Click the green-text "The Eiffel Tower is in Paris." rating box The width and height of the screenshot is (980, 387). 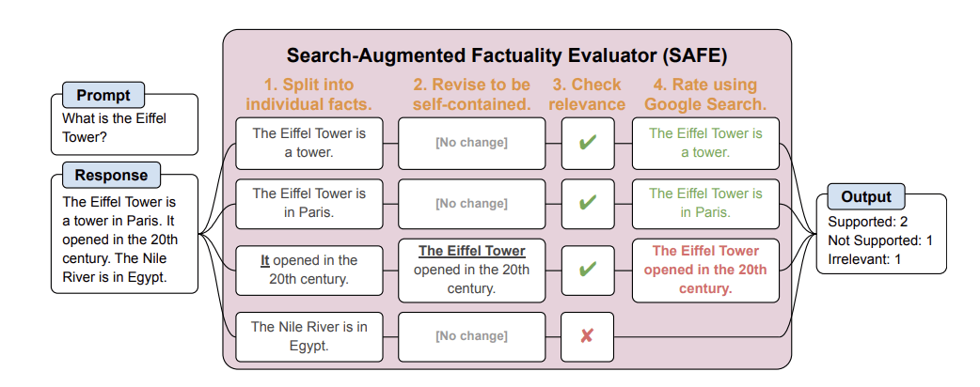pyautogui.click(x=705, y=203)
